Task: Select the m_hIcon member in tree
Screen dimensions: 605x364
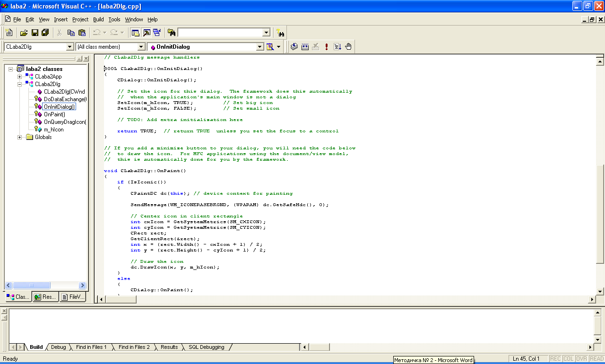Action: coord(53,130)
